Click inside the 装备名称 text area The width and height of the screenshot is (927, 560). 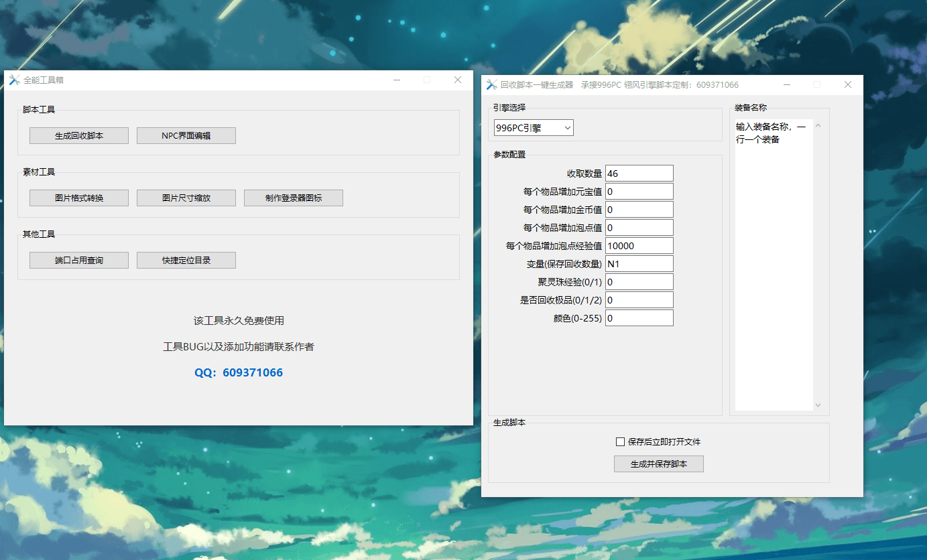[774, 268]
